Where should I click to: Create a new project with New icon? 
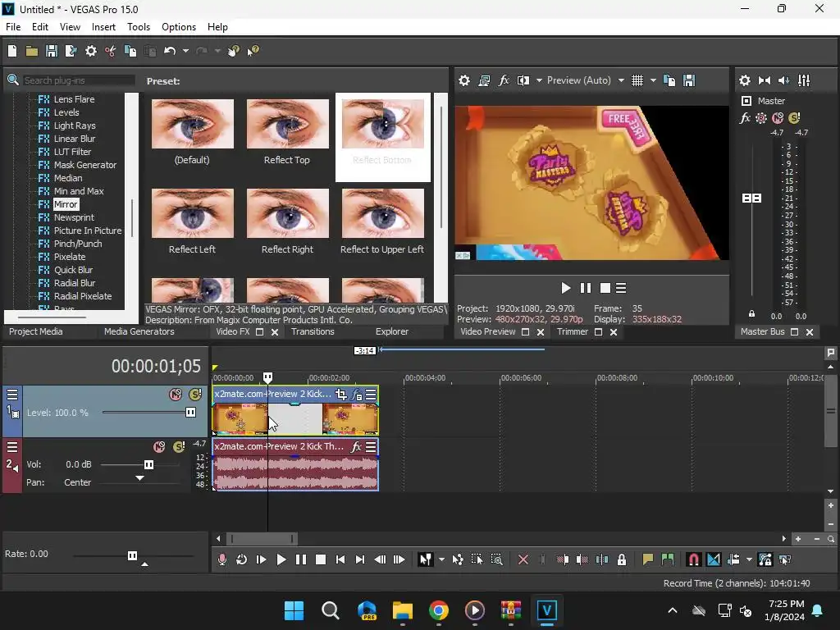[12, 51]
